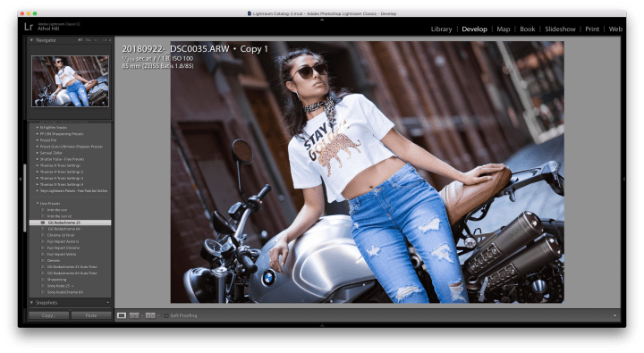Open the toolbar content dropdown arrow
Viewport: 644px width, 353px height.
tap(614, 315)
